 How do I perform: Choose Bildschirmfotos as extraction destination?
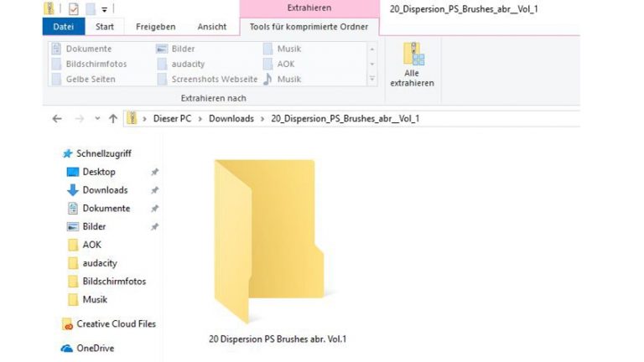90,64
